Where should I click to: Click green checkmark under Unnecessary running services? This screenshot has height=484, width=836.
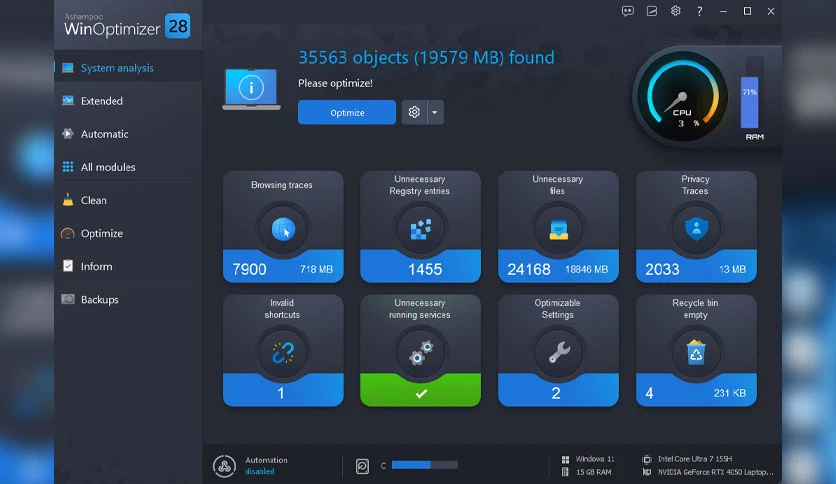[x=421, y=393]
